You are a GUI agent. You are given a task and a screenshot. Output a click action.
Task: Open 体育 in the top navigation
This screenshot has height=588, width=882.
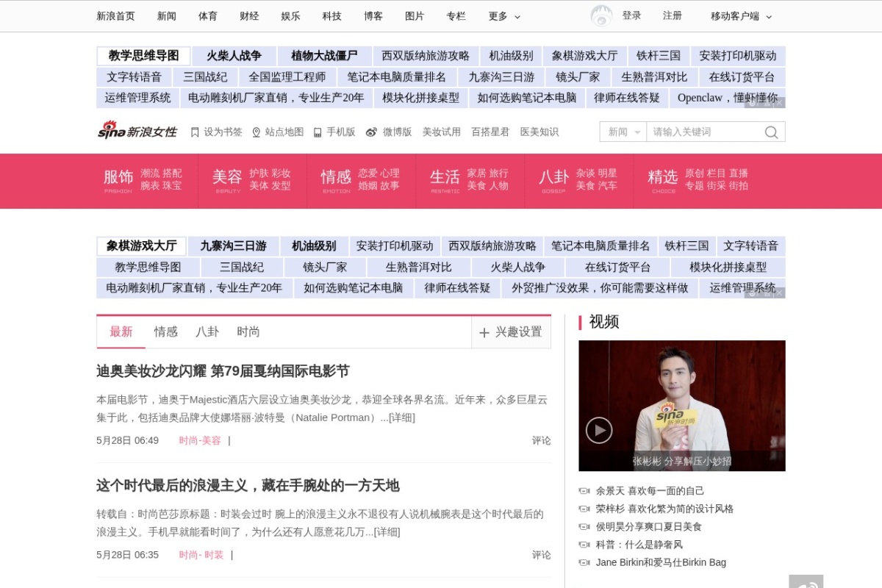click(x=208, y=16)
